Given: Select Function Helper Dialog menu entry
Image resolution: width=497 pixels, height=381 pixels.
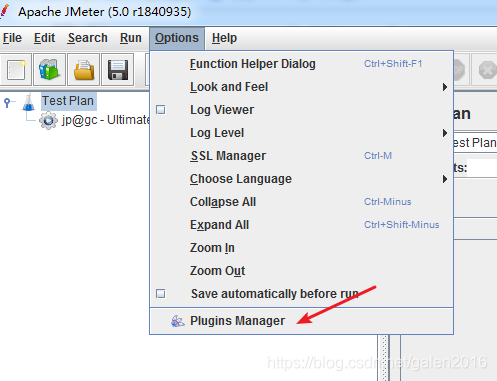Looking at the screenshot, I should click(x=301, y=64).
